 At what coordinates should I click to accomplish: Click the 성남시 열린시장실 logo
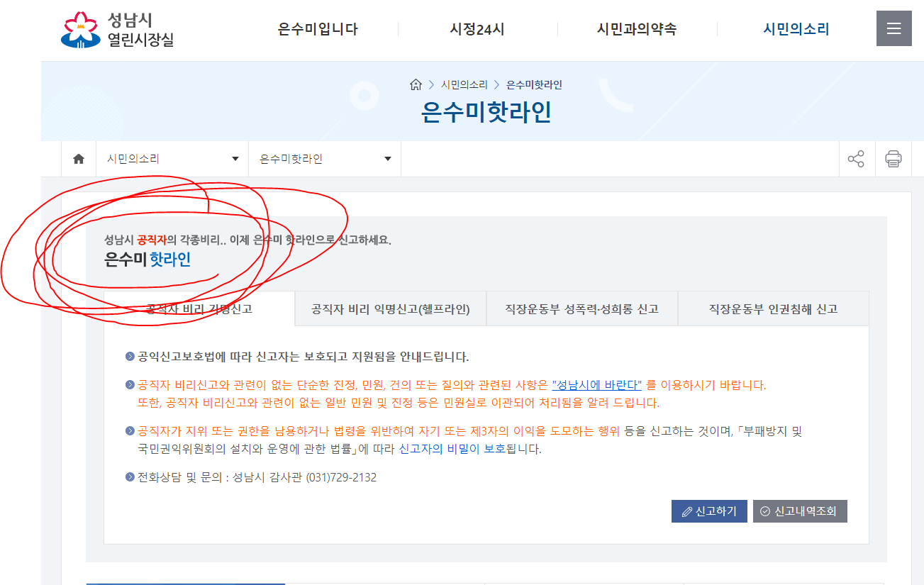coord(117,30)
